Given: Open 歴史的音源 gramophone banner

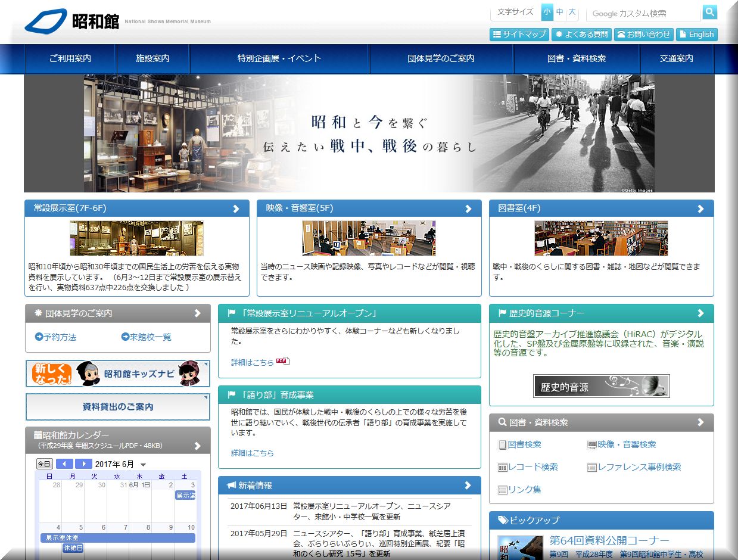Looking at the screenshot, I should coord(602,386).
